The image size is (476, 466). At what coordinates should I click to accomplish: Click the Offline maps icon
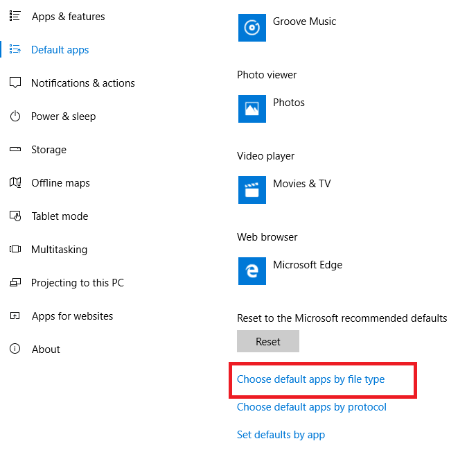click(15, 183)
